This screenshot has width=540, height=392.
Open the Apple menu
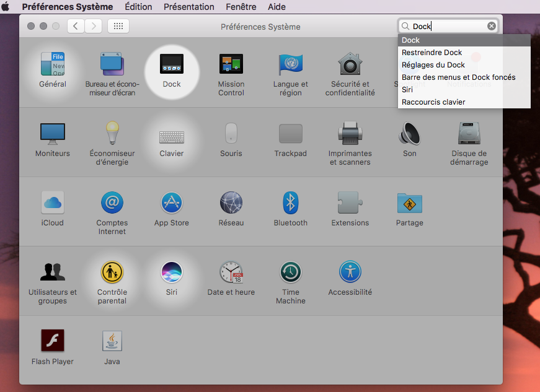(x=6, y=7)
